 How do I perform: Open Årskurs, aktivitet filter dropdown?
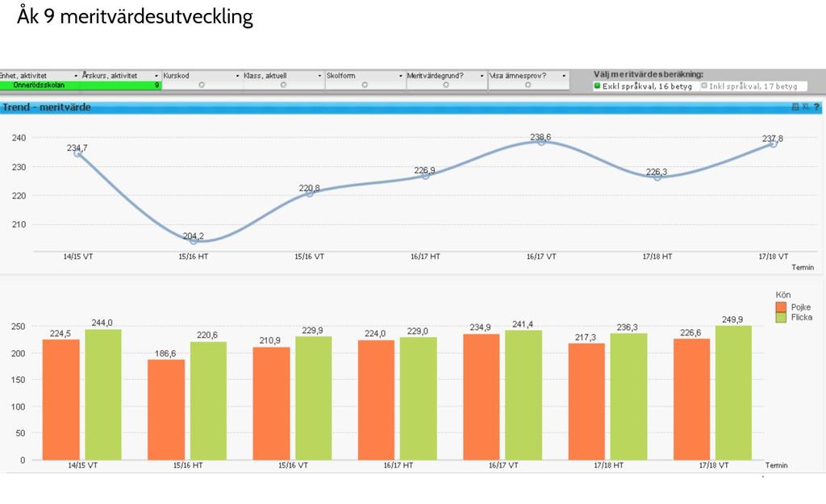point(156,76)
